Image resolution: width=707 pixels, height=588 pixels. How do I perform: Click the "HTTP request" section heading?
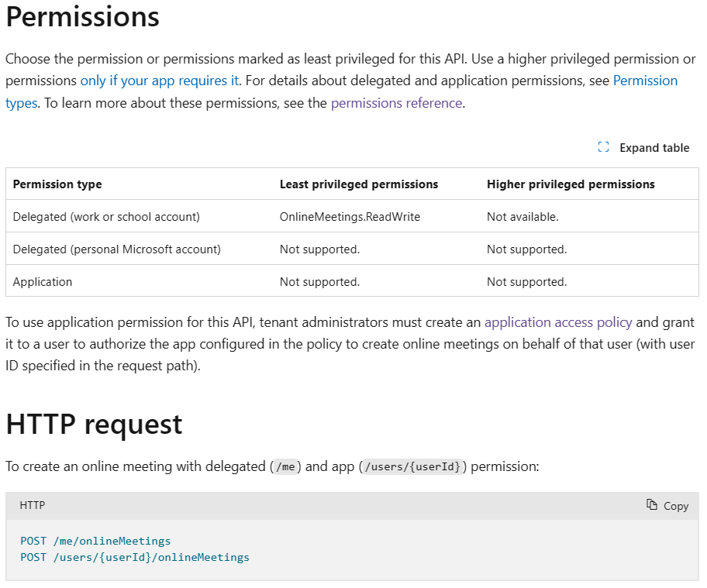(94, 424)
